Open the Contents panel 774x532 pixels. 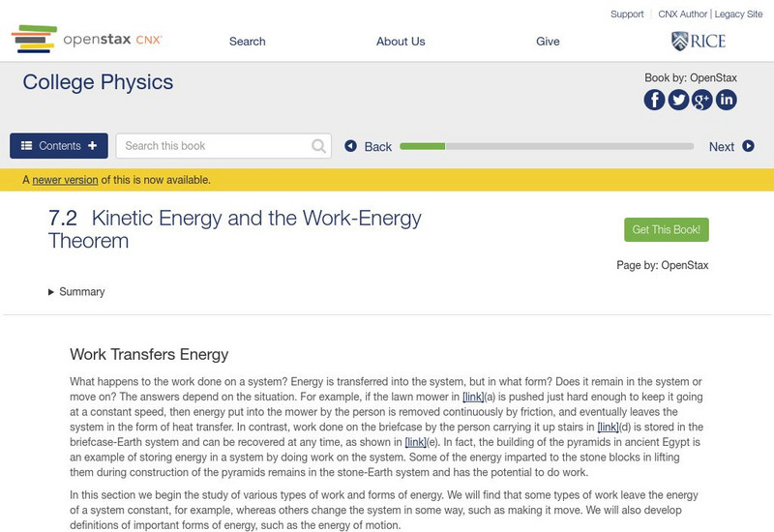tap(59, 146)
